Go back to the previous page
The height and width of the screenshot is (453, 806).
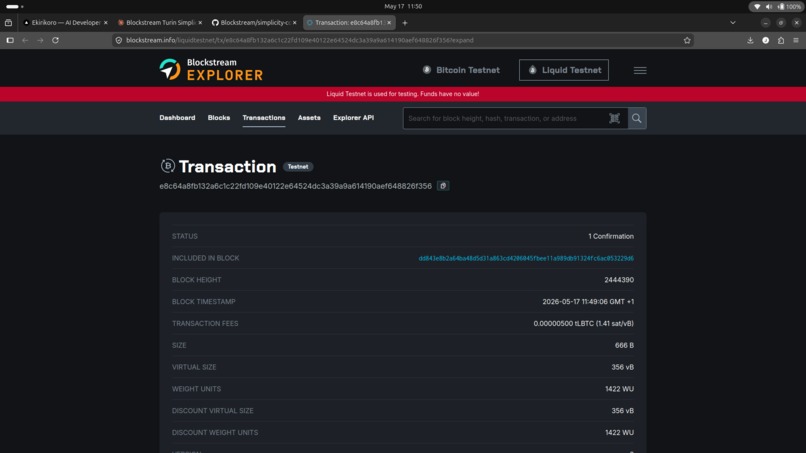[25, 40]
